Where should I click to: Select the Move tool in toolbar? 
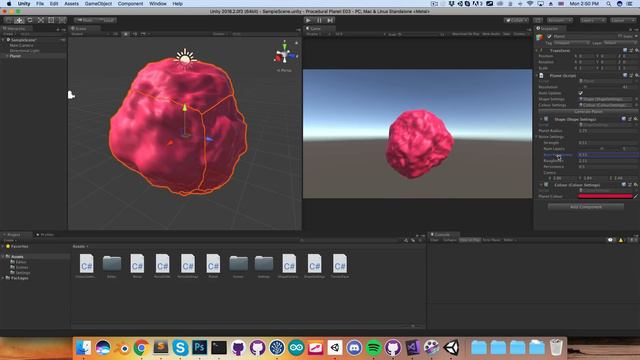click(19, 20)
